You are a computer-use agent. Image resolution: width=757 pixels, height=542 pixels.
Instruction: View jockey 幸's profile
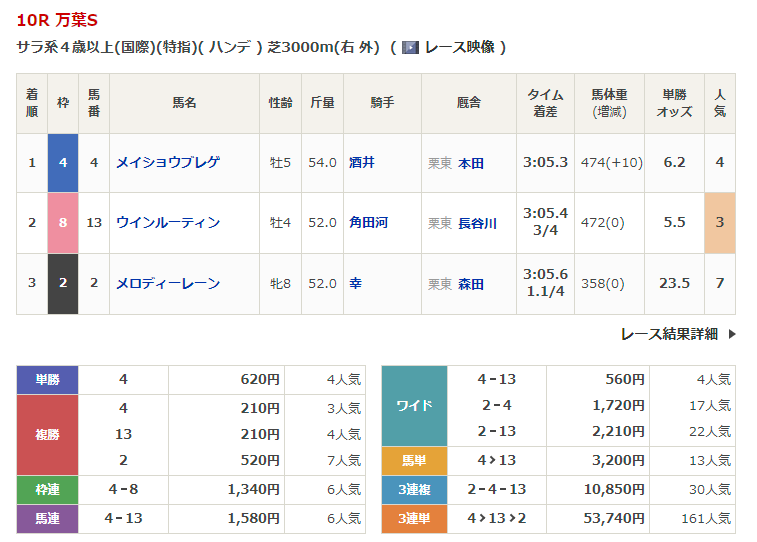[x=355, y=284]
